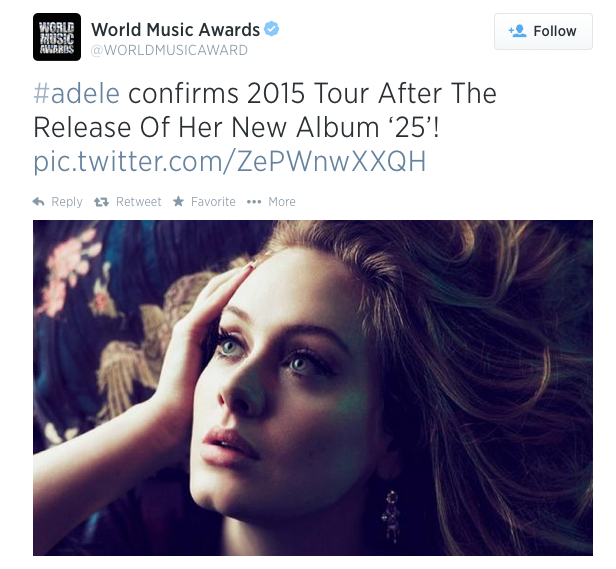The height and width of the screenshot is (569, 616).
Task: Select the Favorite text label
Action: tap(213, 202)
